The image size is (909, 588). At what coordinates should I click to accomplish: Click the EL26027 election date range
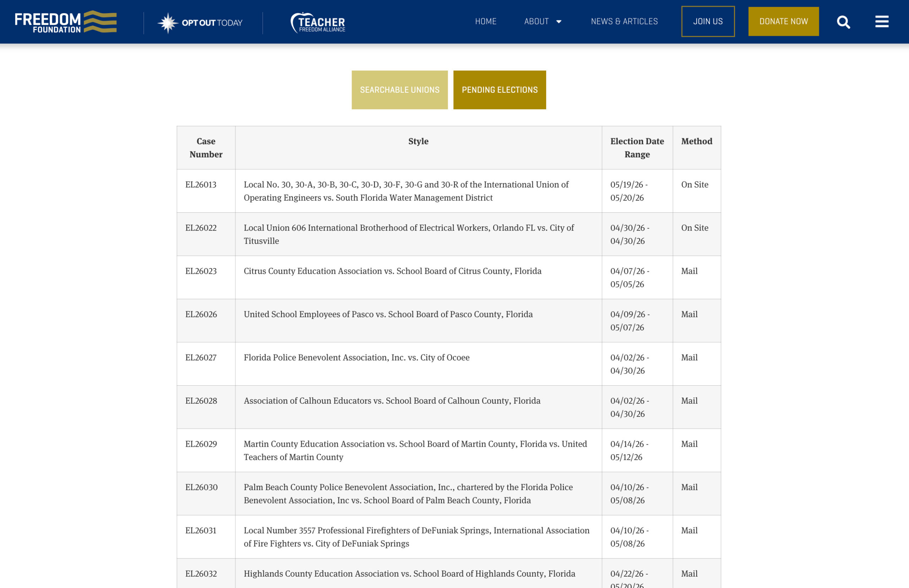(630, 364)
